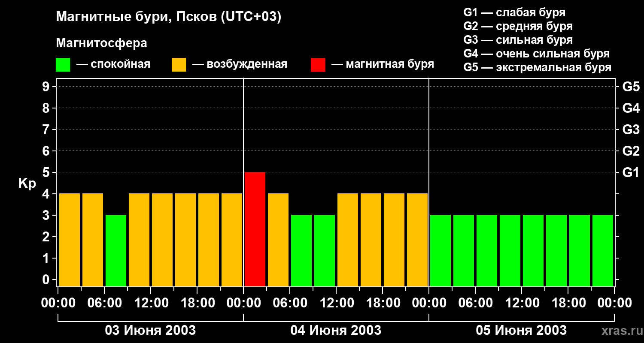Click the G4 label on right axis

tap(631, 108)
